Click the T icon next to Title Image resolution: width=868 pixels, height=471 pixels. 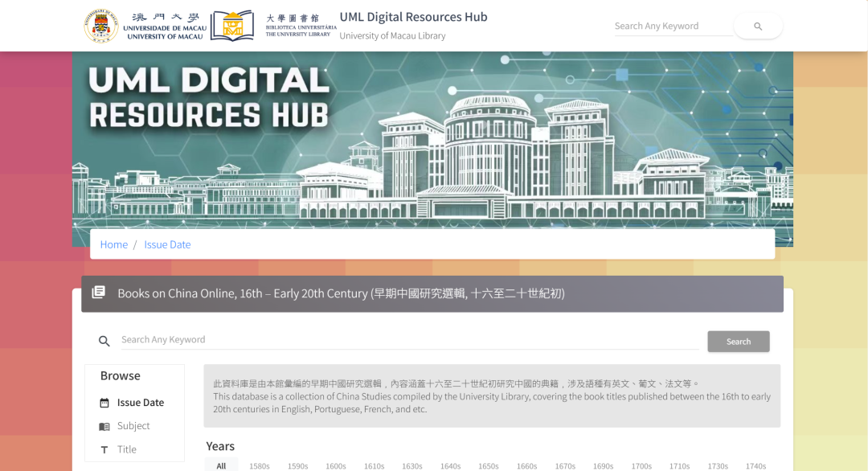pos(104,450)
